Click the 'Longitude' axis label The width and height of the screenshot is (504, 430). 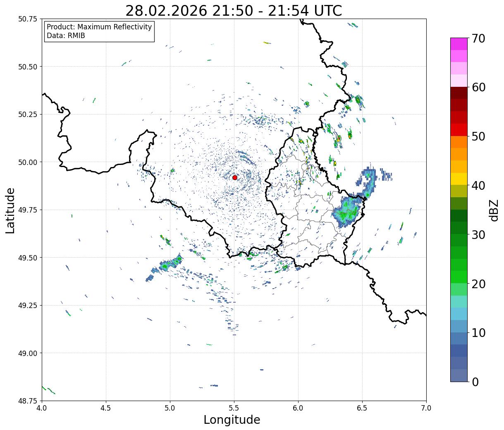(x=232, y=420)
